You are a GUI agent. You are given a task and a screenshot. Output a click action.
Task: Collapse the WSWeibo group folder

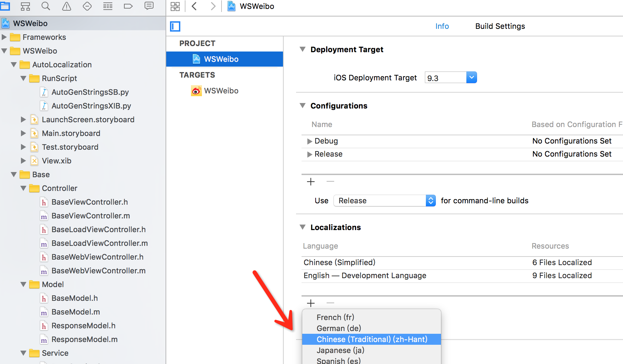point(4,51)
